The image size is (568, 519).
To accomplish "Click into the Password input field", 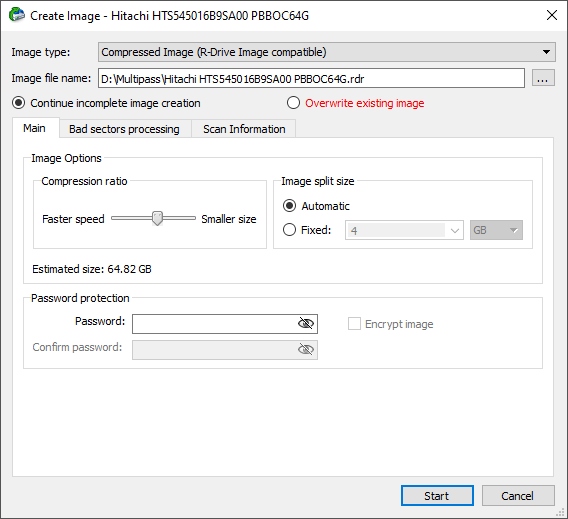I will [x=214, y=324].
